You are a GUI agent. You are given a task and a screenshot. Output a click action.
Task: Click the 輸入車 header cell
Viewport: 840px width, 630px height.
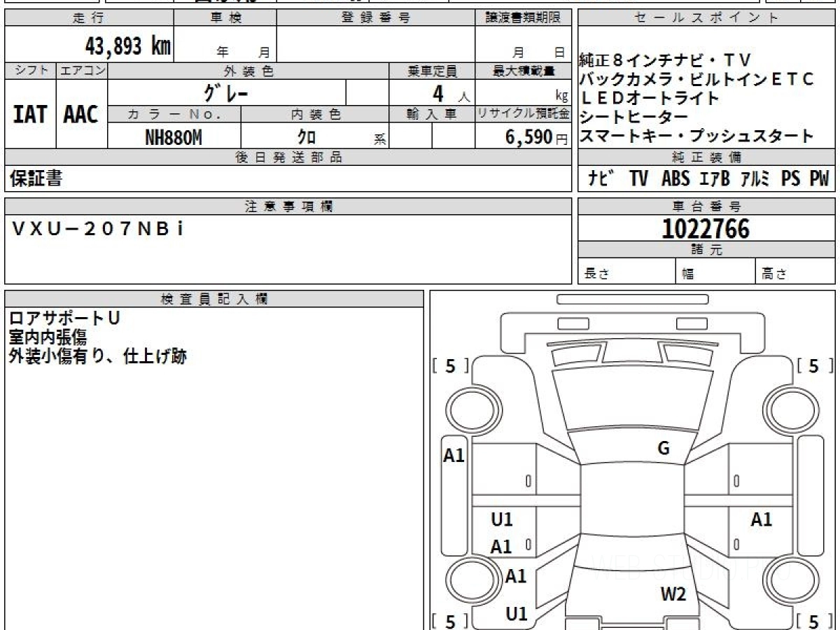[x=433, y=114]
